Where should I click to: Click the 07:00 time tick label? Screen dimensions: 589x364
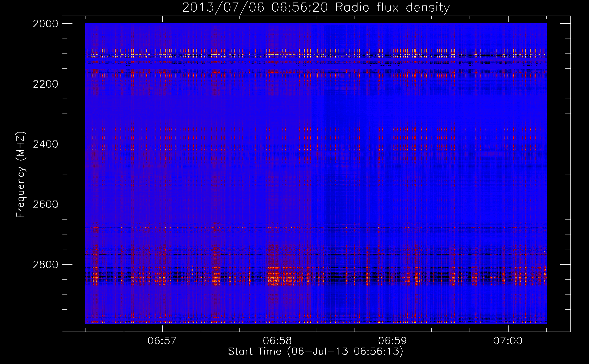[508, 341]
